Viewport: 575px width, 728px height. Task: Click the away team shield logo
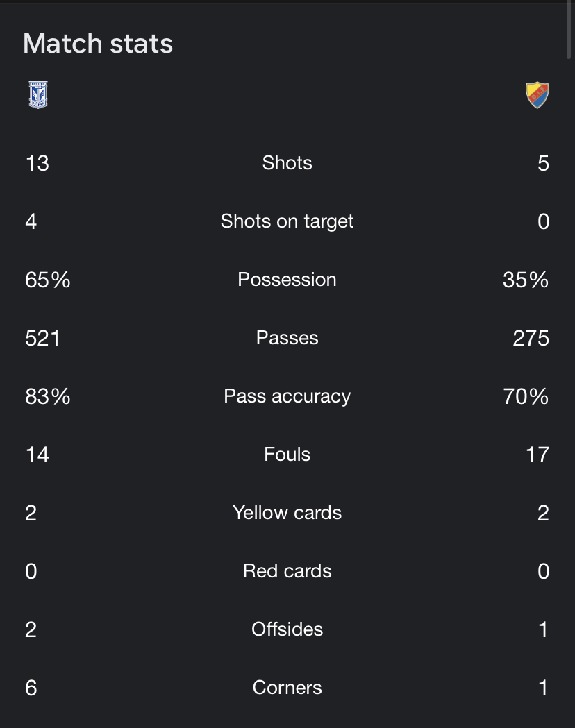537,96
